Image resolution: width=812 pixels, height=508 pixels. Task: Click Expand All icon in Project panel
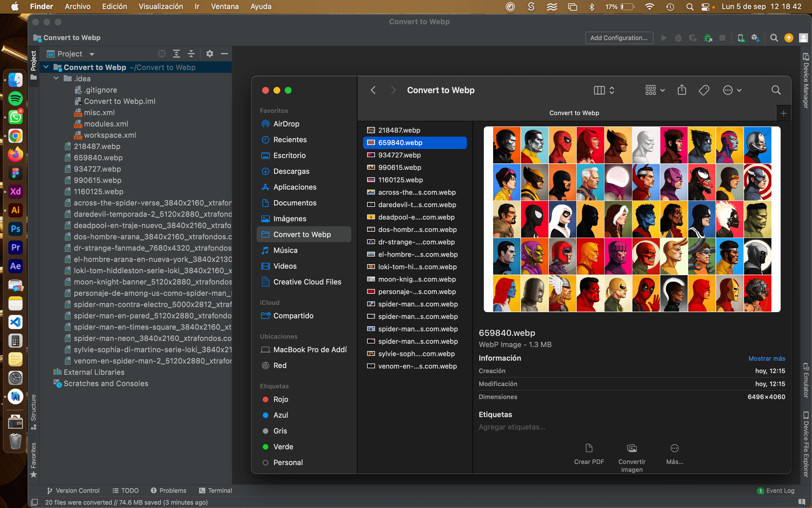(x=176, y=54)
